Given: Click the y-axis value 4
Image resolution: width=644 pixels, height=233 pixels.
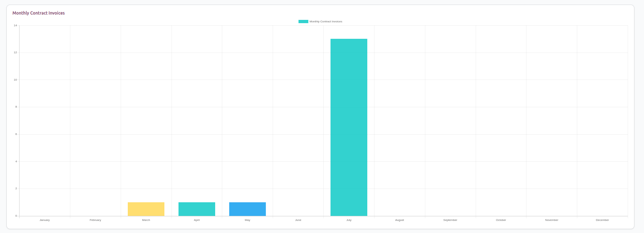Looking at the screenshot, I should [x=16, y=162].
